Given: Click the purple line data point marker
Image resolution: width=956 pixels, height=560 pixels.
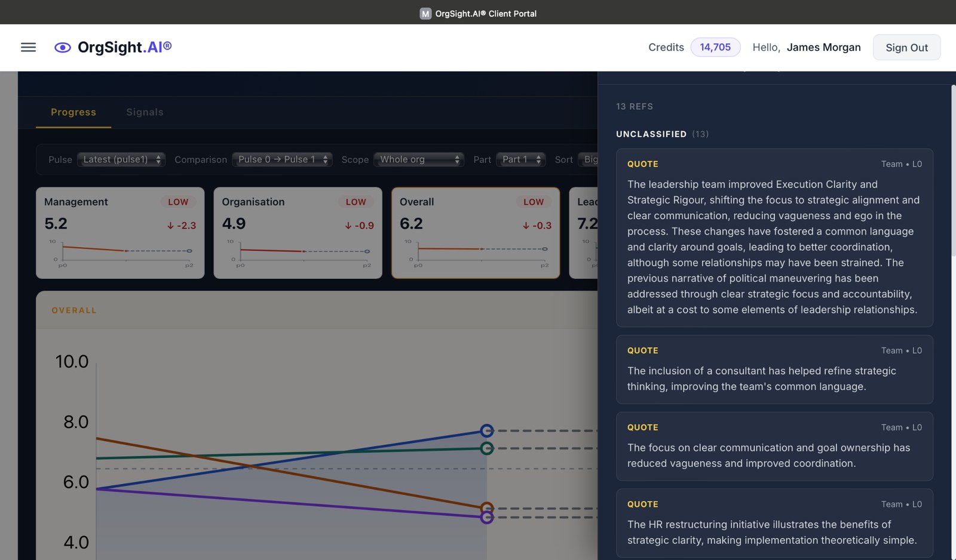Looking at the screenshot, I should pyautogui.click(x=487, y=518).
